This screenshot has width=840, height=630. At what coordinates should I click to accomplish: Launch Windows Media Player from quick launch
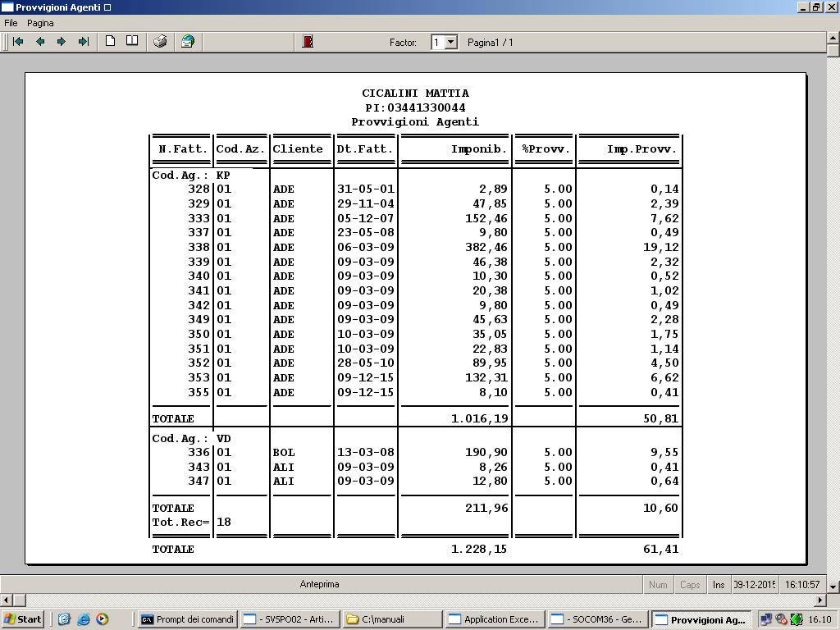click(103, 619)
